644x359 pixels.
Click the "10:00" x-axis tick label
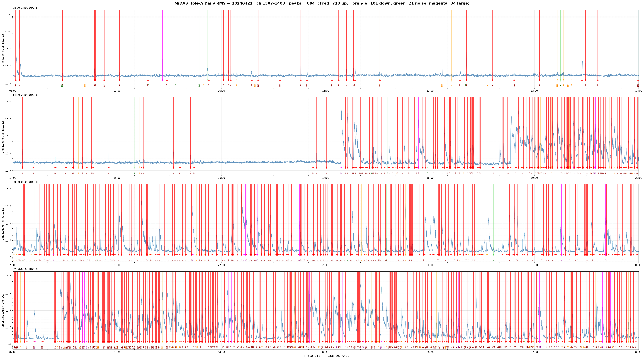(221, 91)
